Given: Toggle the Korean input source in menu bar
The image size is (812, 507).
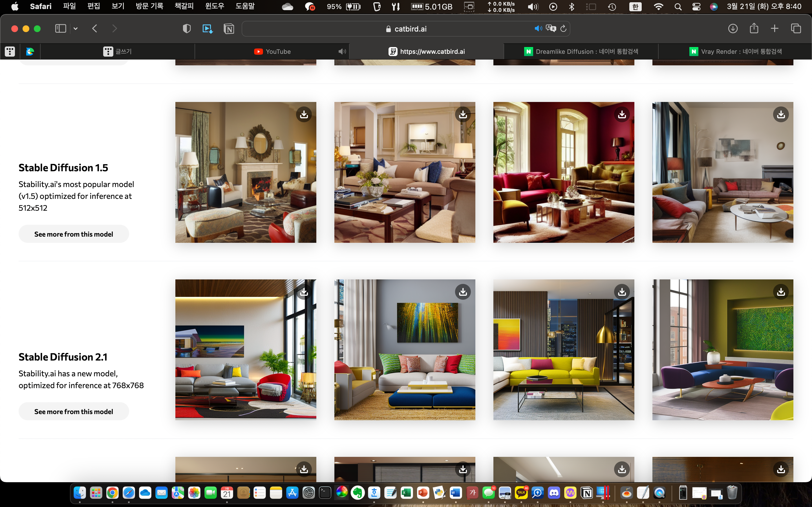Looking at the screenshot, I should click(x=635, y=6).
